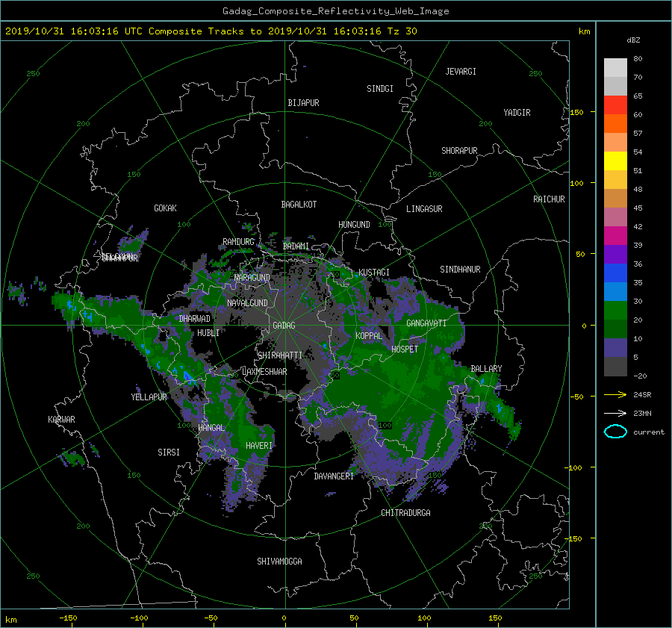Click the SHIRAHATTI city label

[x=280, y=355]
